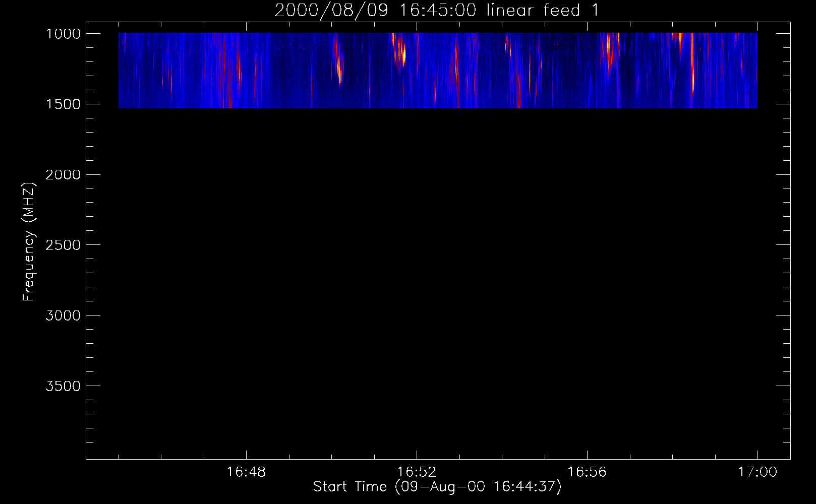Click the 1500 frequency tick label

coord(63,104)
